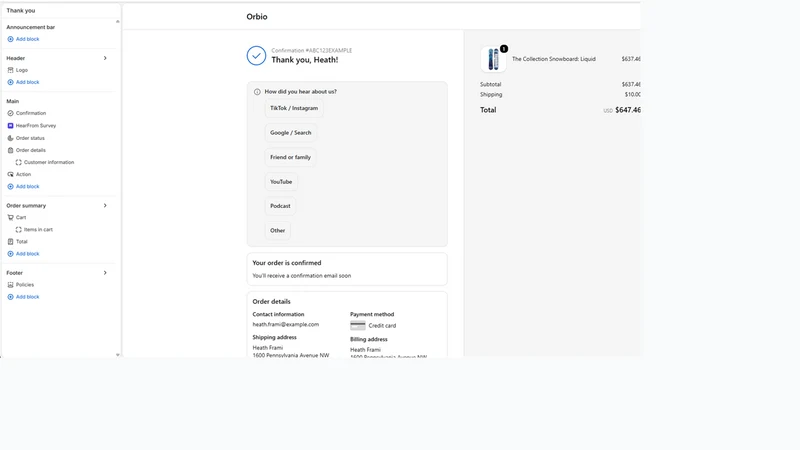Select HearFrom Survey block in sidebar
800x450 pixels.
point(36,126)
